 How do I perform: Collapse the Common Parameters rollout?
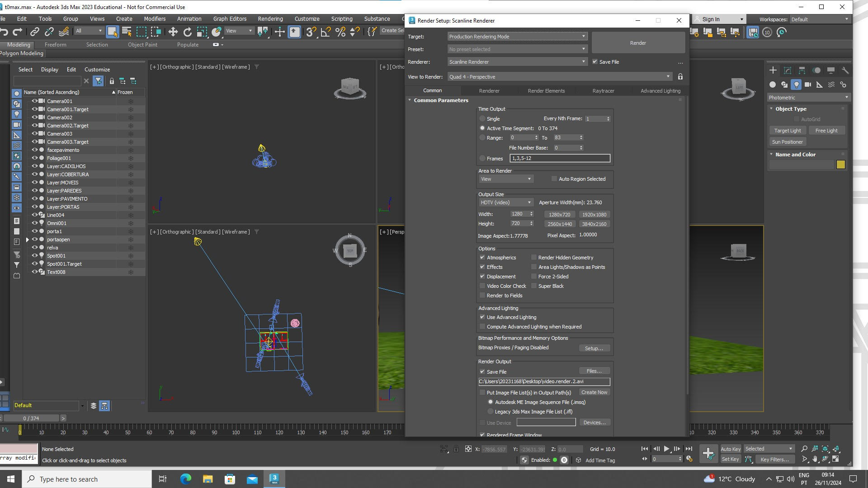coord(410,100)
